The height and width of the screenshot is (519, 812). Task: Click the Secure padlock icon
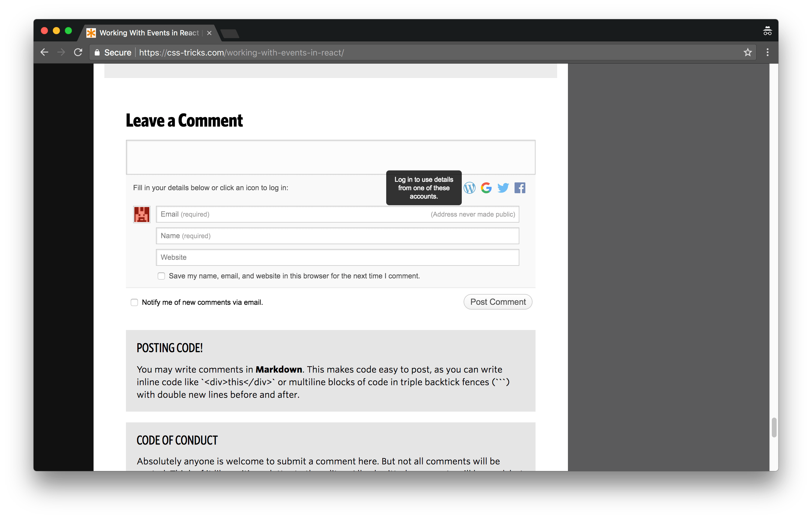point(97,52)
